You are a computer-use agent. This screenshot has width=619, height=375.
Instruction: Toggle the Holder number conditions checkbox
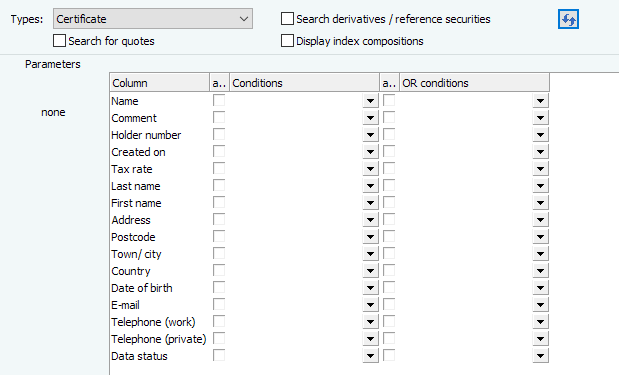click(219, 135)
